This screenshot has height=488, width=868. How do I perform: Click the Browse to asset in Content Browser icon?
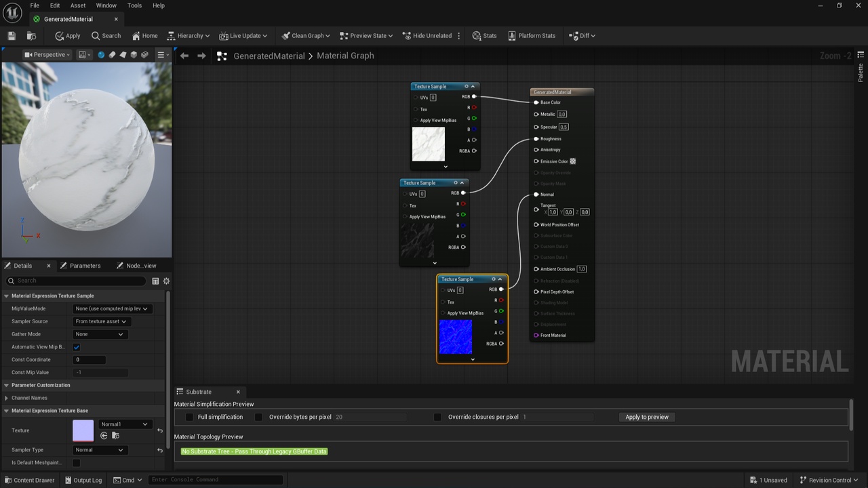point(31,36)
